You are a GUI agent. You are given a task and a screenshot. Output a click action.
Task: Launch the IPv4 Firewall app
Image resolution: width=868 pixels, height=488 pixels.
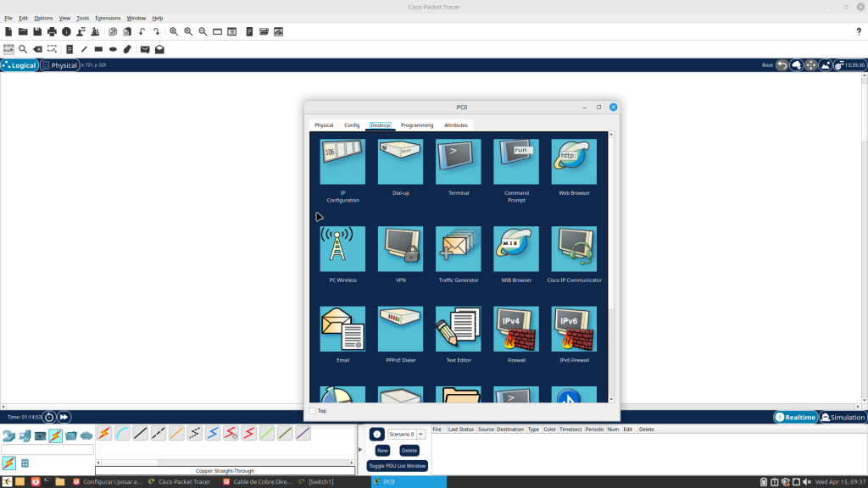(x=516, y=330)
